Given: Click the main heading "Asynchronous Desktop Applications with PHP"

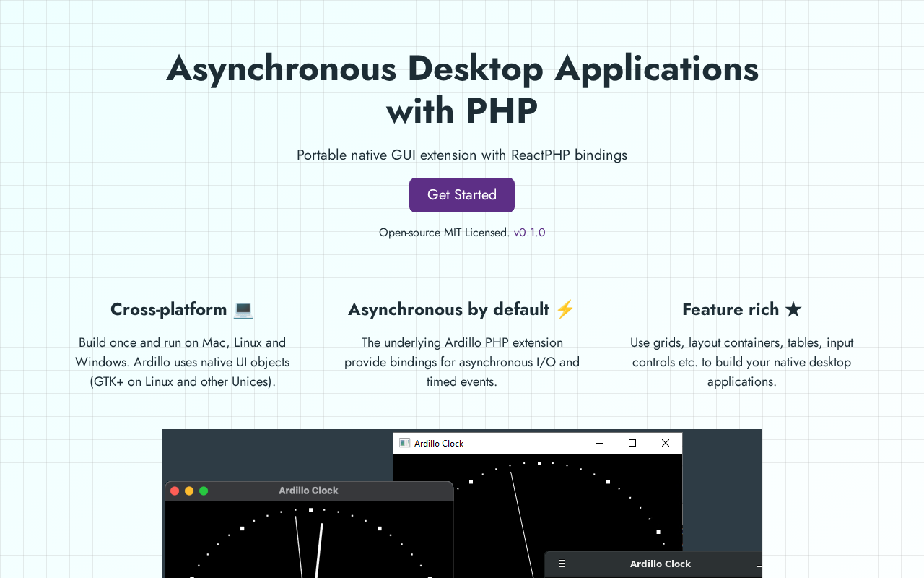Looking at the screenshot, I should point(462,90).
